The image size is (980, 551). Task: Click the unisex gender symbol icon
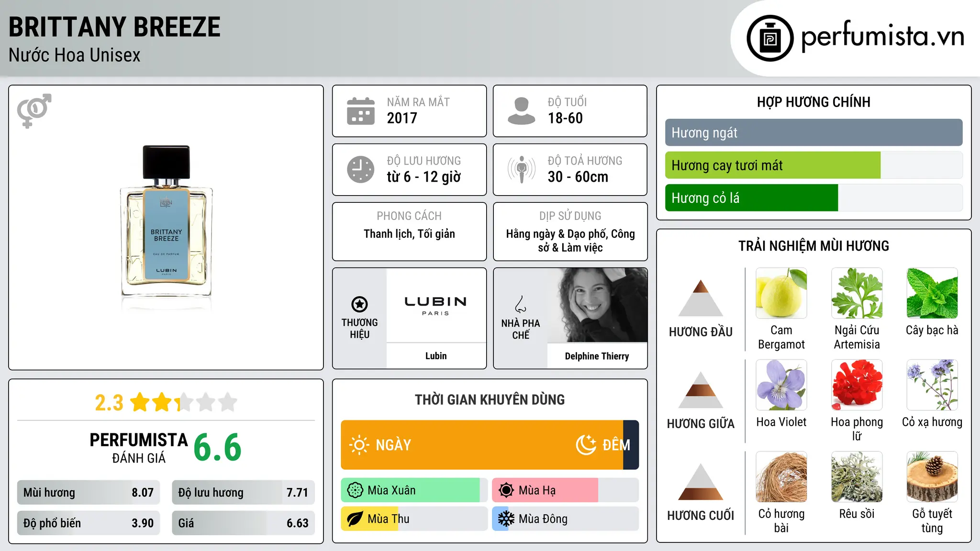34,110
